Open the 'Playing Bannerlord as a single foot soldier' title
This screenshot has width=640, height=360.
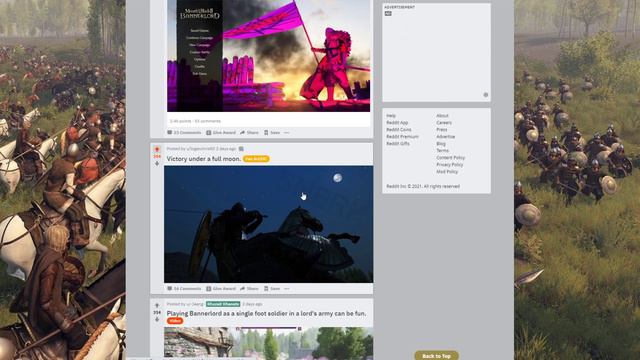[266, 313]
